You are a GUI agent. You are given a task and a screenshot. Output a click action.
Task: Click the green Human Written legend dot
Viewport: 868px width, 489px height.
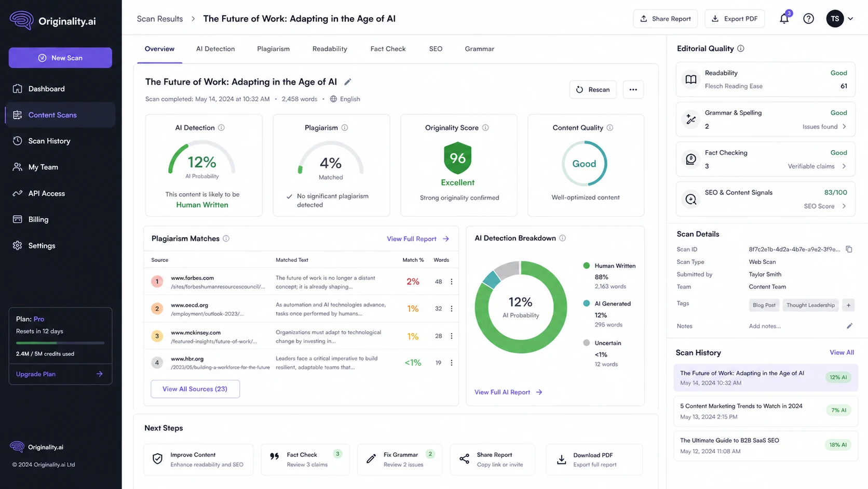coord(587,266)
